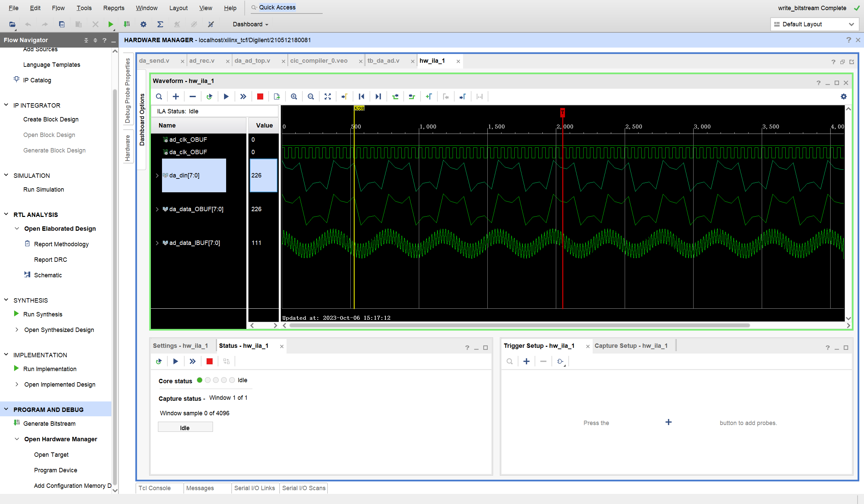Open the Tools menu

pyautogui.click(x=84, y=8)
